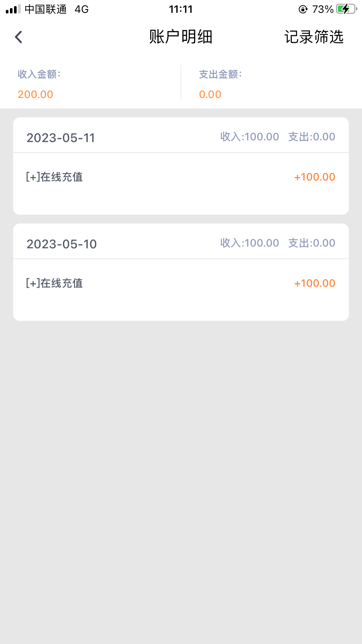Image resolution: width=362 pixels, height=644 pixels.
Task: Tap the +100.00 amount for 2023-05-10
Action: (315, 283)
